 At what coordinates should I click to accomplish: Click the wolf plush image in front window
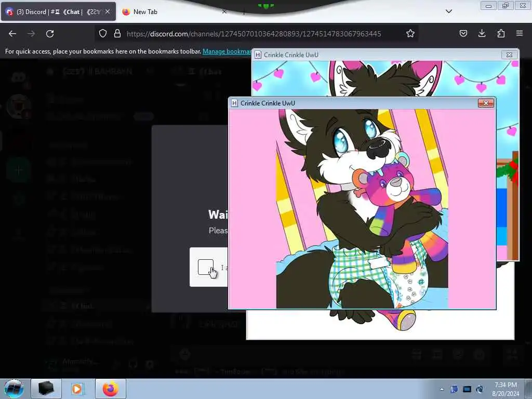(x=362, y=209)
